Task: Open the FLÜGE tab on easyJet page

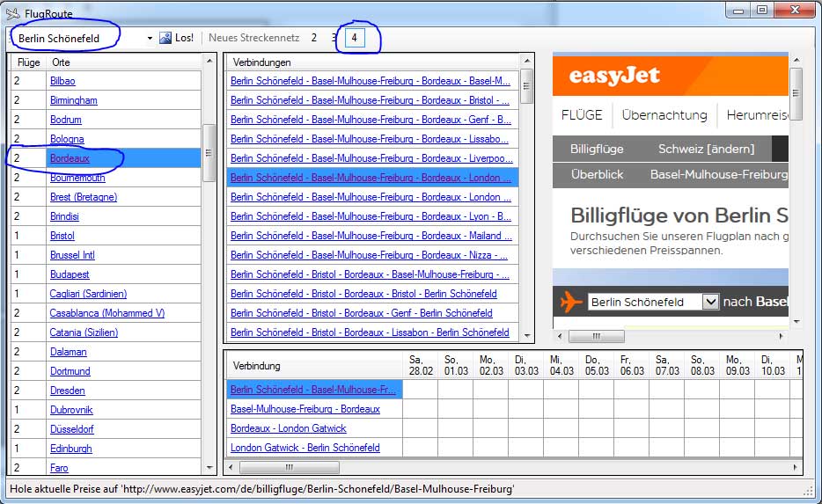Action: pyautogui.click(x=582, y=115)
